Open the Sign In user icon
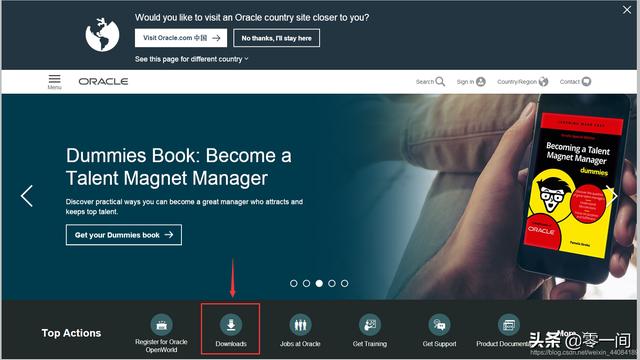The width and height of the screenshot is (640, 360). pos(481,82)
